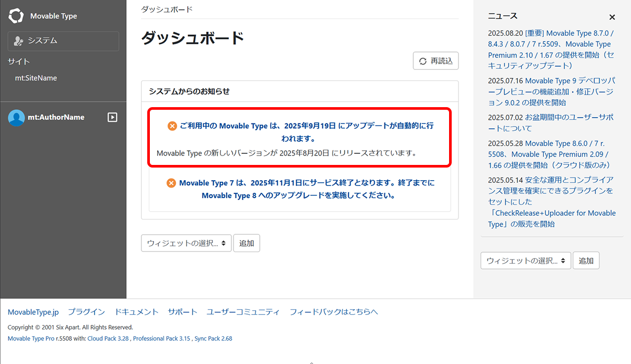631x364 pixels.
Task: Click the ニュース widget title
Action: 503,16
